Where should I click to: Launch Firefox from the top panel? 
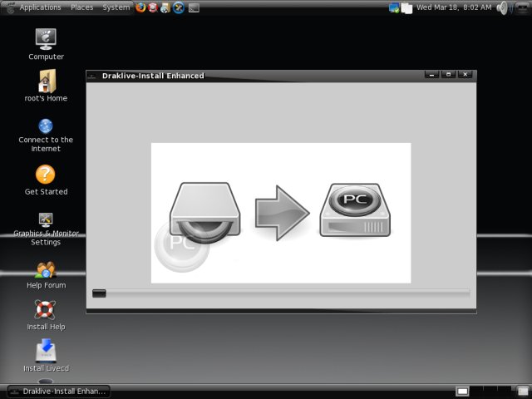tap(140, 7)
